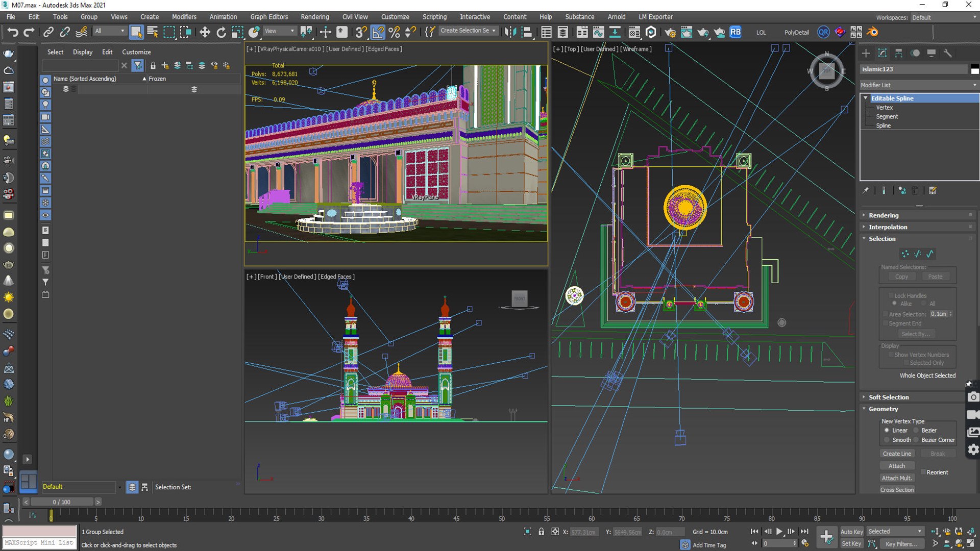This screenshot has width=980, height=551.
Task: Activate Select and Rotate tool
Action: coord(221,32)
